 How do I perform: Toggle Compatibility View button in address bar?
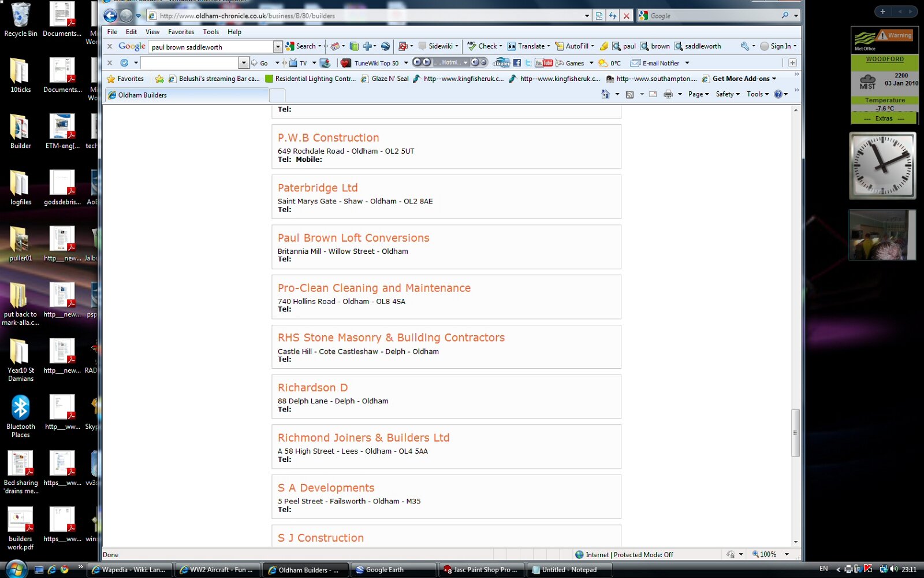599,16
